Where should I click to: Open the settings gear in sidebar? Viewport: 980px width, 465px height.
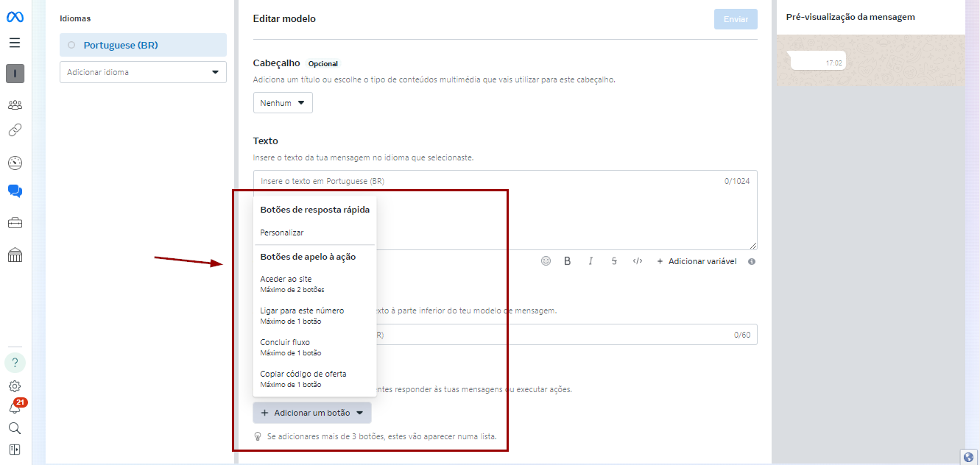coord(15,386)
